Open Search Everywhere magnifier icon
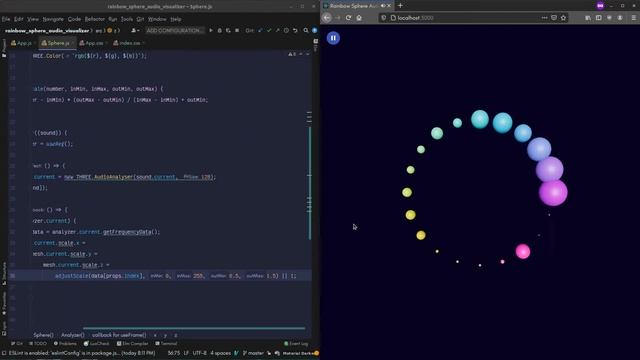Image resolution: width=640 pixels, height=360 pixels. [x=306, y=31]
